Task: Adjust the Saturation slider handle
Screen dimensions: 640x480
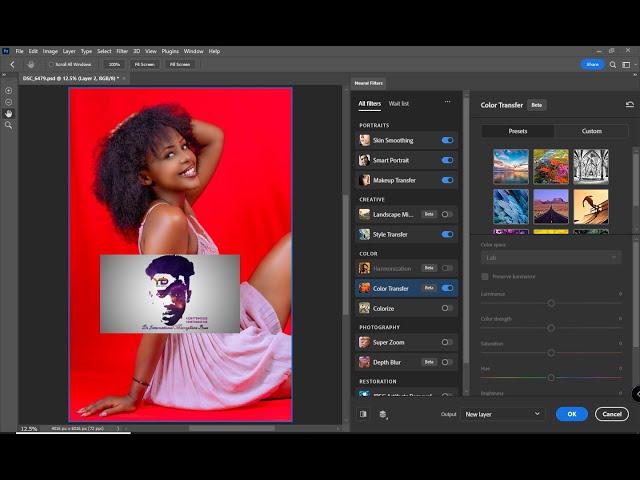Action: pyautogui.click(x=551, y=353)
